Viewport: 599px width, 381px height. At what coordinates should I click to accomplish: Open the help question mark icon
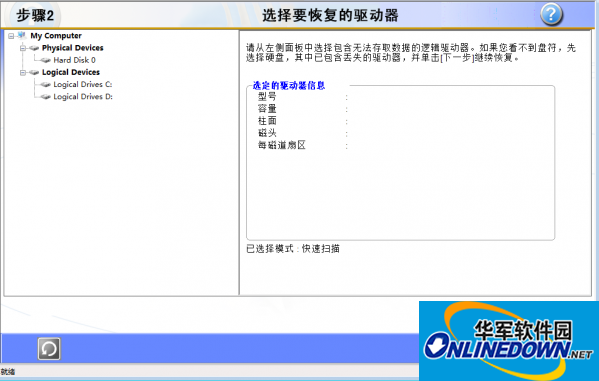point(551,15)
